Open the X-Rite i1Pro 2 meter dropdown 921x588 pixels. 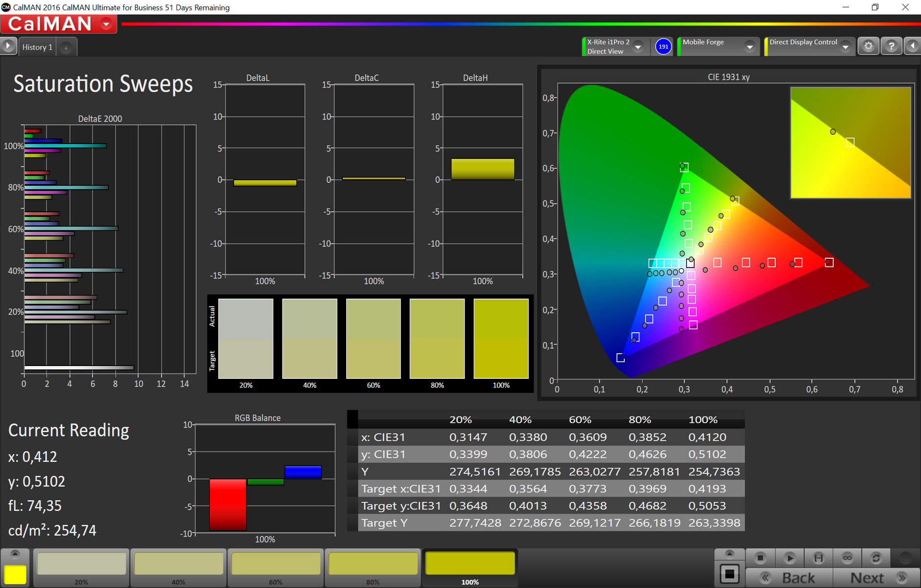(638, 47)
